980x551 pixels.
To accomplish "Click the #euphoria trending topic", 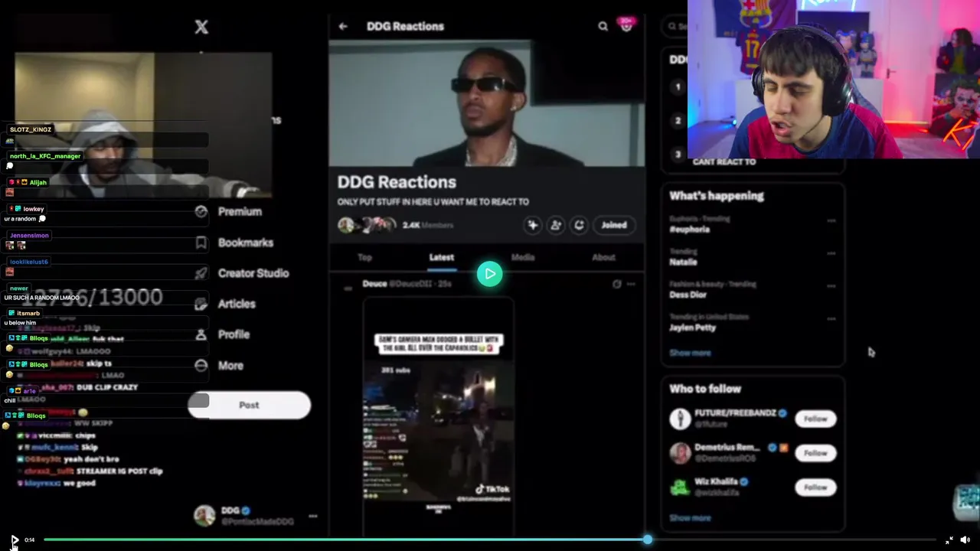I will [x=689, y=230].
